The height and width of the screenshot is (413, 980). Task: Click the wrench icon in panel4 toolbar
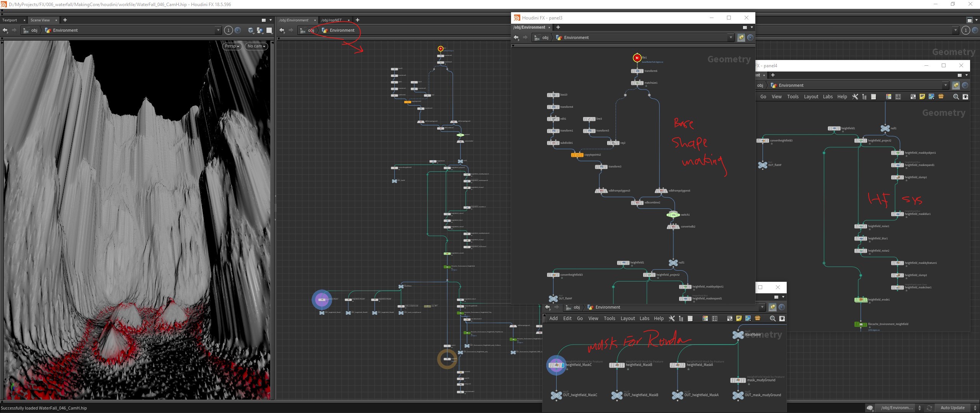[x=855, y=97]
